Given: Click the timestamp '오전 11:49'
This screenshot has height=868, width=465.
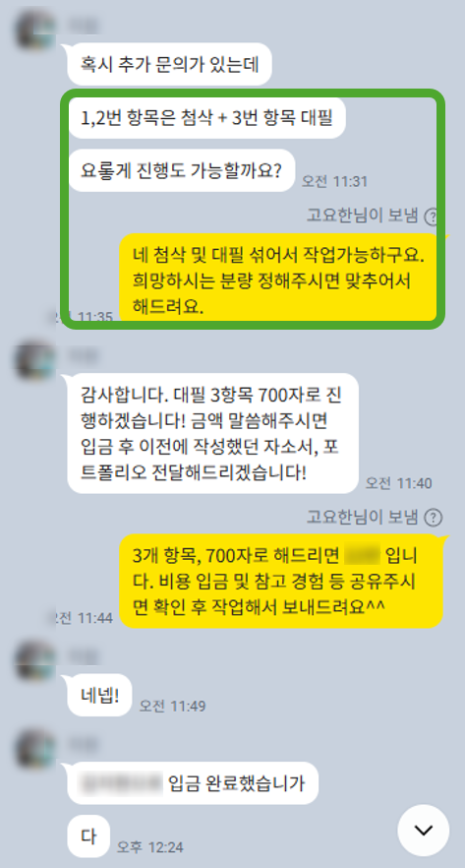Looking at the screenshot, I should (172, 706).
